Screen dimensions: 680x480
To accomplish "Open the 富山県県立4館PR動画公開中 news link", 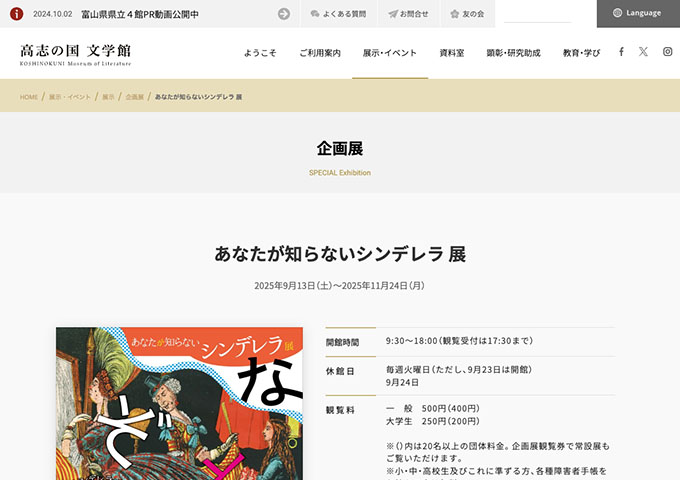I will tap(140, 14).
